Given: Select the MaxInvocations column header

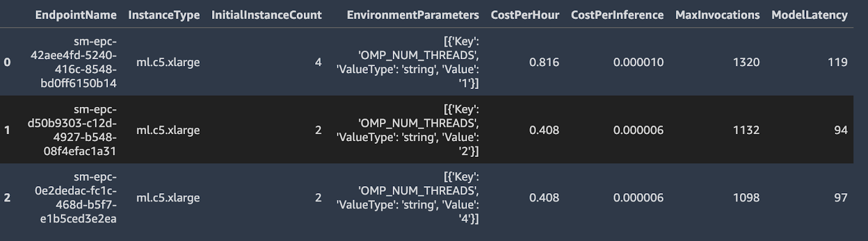Looking at the screenshot, I should tap(717, 15).
